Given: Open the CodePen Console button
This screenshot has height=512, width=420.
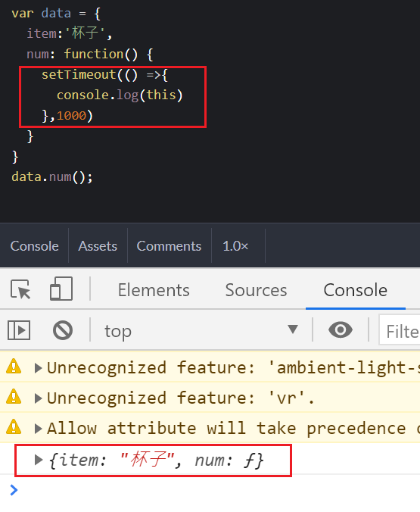Looking at the screenshot, I should click(35, 246).
